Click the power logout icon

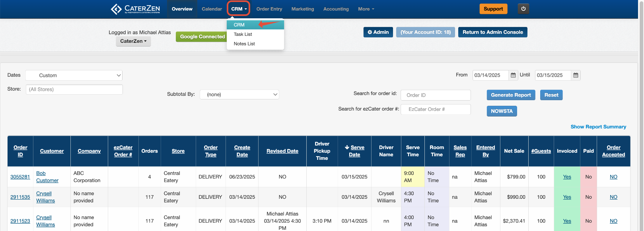tap(523, 9)
